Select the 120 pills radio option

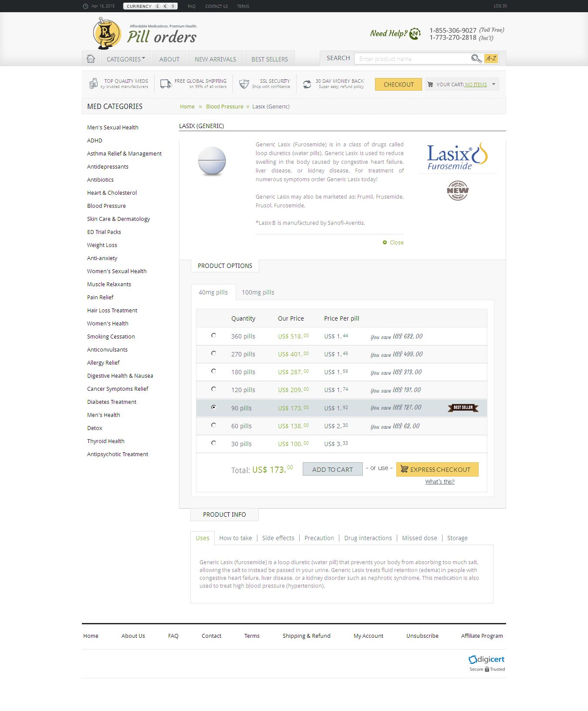(213, 389)
